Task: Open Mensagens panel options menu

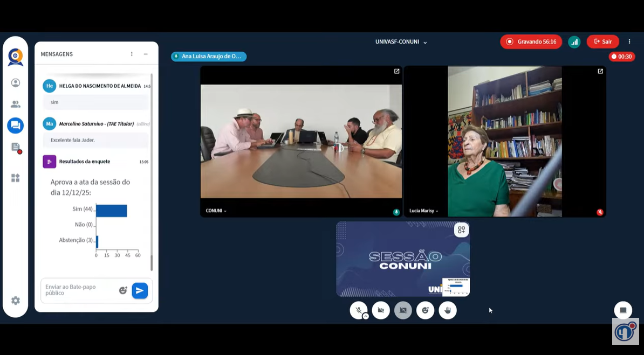Action: [132, 54]
